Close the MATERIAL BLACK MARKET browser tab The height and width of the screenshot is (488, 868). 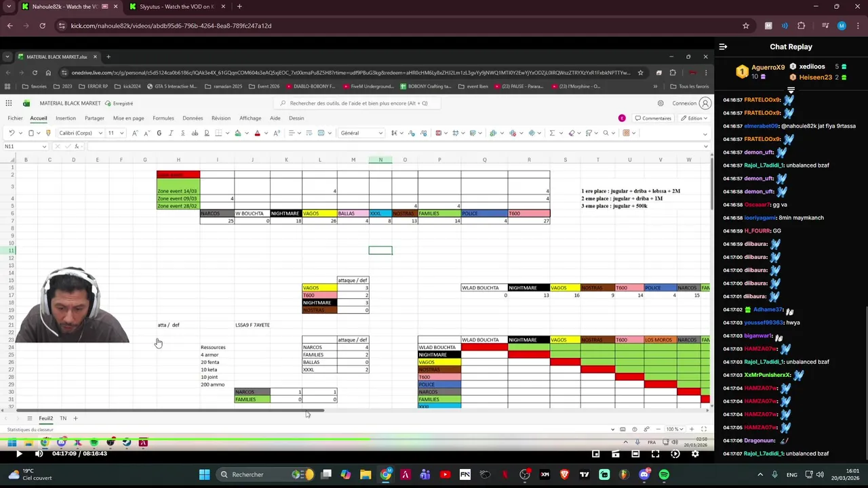point(95,57)
